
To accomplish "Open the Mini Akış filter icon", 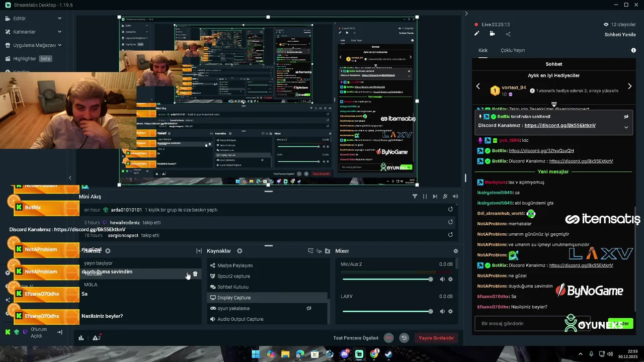I will tap(415, 197).
